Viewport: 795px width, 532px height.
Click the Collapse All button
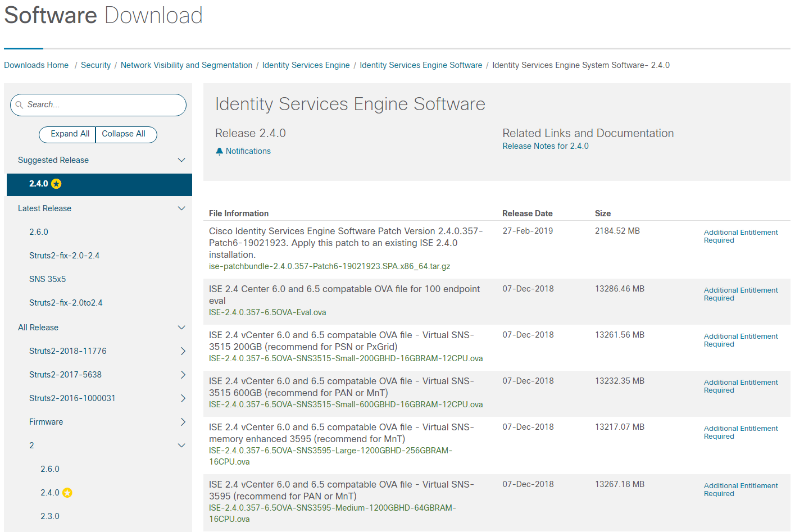click(x=126, y=134)
